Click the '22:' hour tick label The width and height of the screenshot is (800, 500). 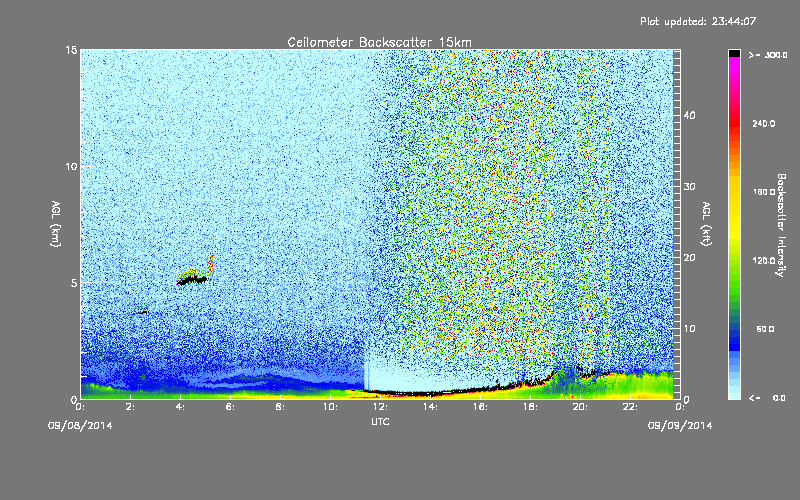[630, 407]
